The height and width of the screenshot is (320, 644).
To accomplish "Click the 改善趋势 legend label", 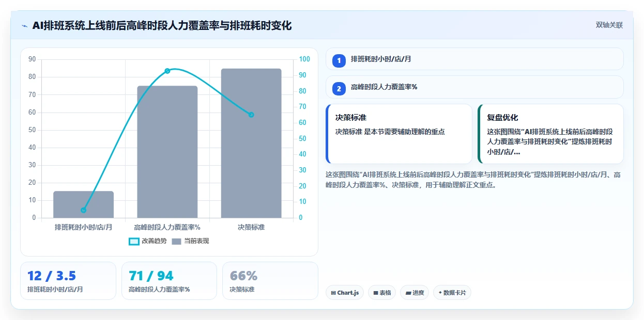I will (154, 241).
